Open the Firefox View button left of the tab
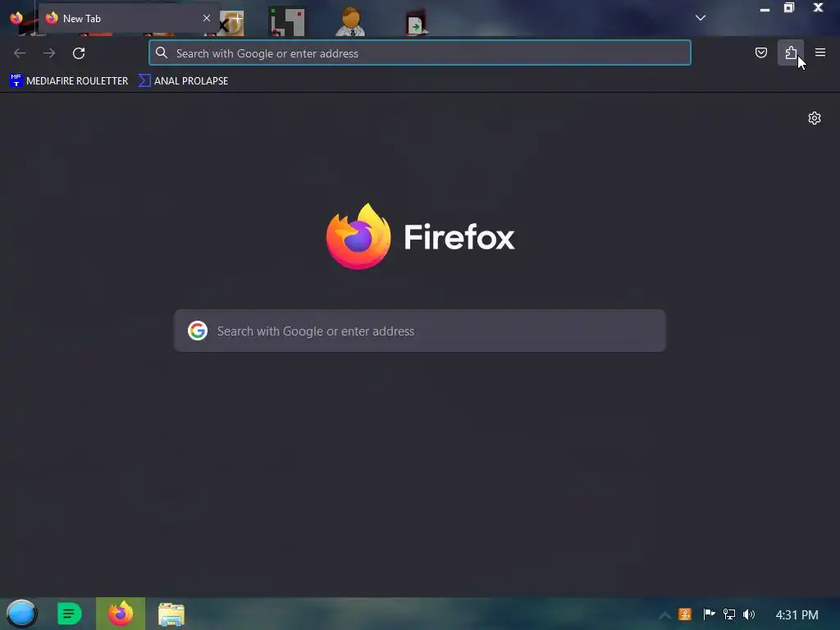Viewport: 840px width, 630px height. [x=16, y=18]
